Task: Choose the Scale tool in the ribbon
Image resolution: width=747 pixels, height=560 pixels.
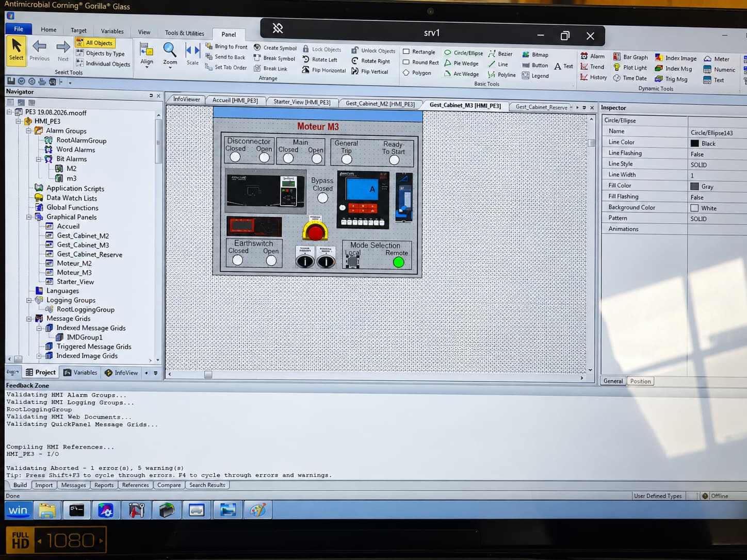Action: click(x=192, y=55)
